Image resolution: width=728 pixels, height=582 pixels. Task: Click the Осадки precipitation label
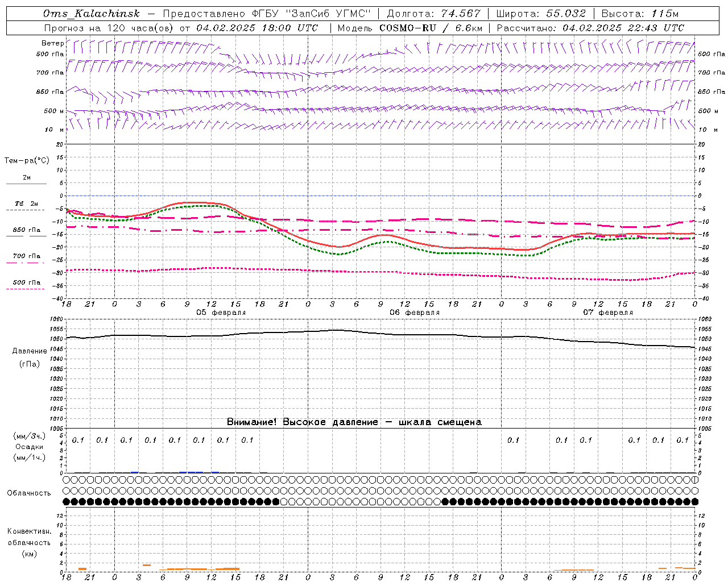click(x=29, y=447)
